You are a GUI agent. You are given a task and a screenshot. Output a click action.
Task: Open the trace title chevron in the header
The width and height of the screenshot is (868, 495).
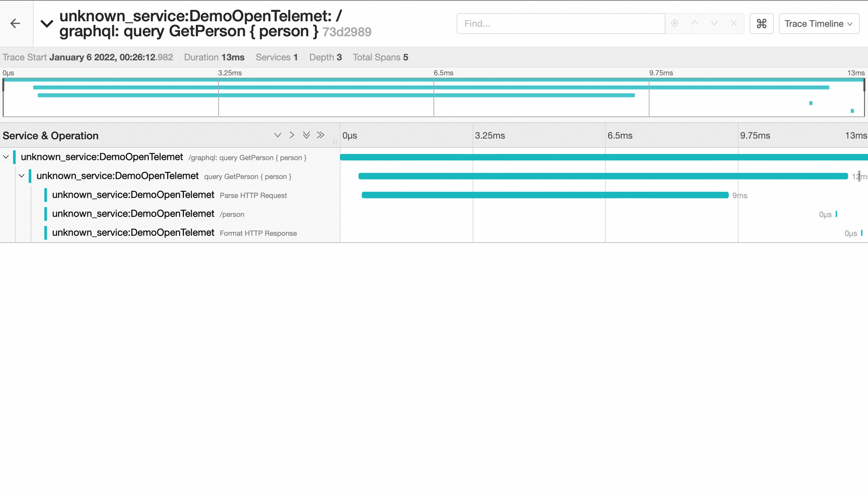tap(47, 23)
